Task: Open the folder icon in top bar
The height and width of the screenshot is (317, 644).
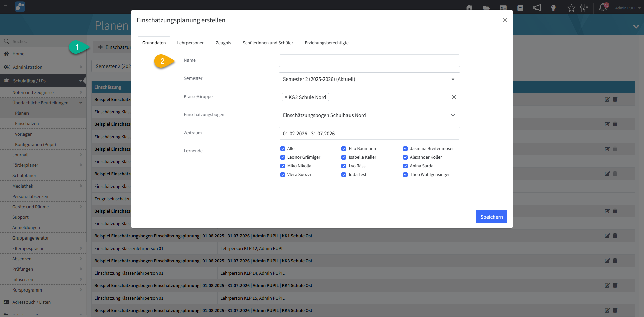Action: [x=486, y=8]
